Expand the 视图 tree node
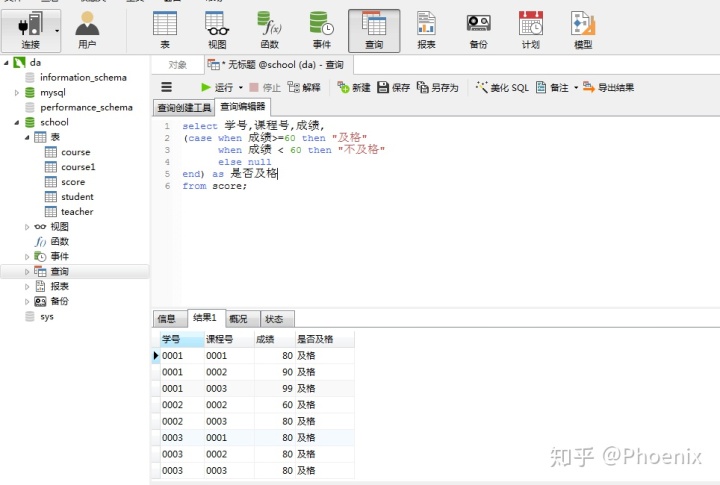Screen dimensions: 720x485 click(x=27, y=227)
